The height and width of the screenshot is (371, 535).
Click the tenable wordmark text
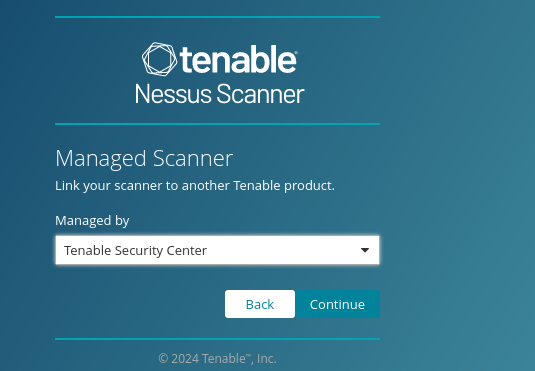[238, 60]
